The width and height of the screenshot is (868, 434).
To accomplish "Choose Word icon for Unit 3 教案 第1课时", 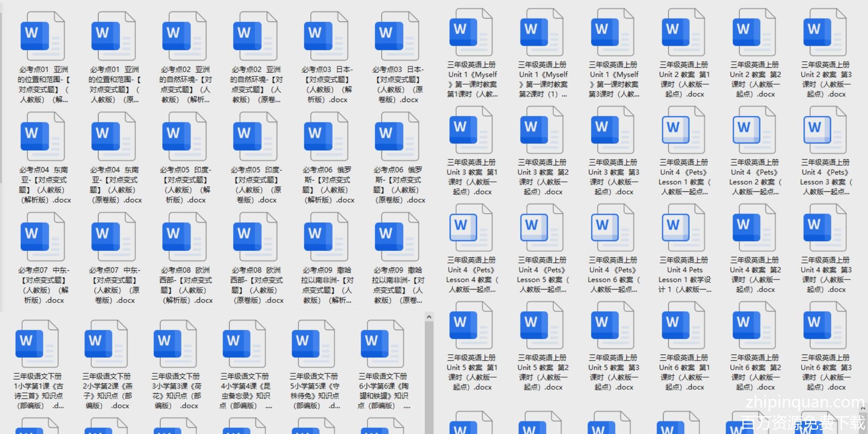I will coord(471,130).
